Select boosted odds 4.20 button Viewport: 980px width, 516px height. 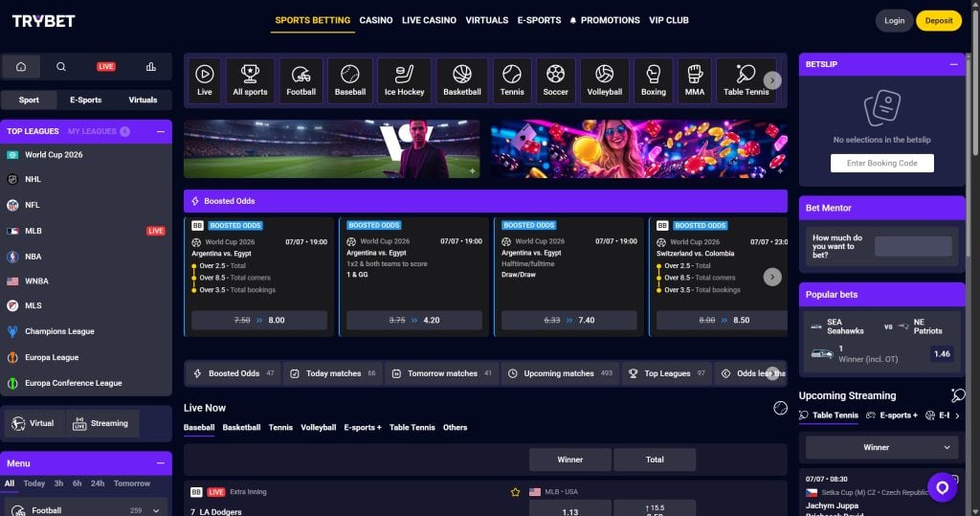[x=413, y=321]
